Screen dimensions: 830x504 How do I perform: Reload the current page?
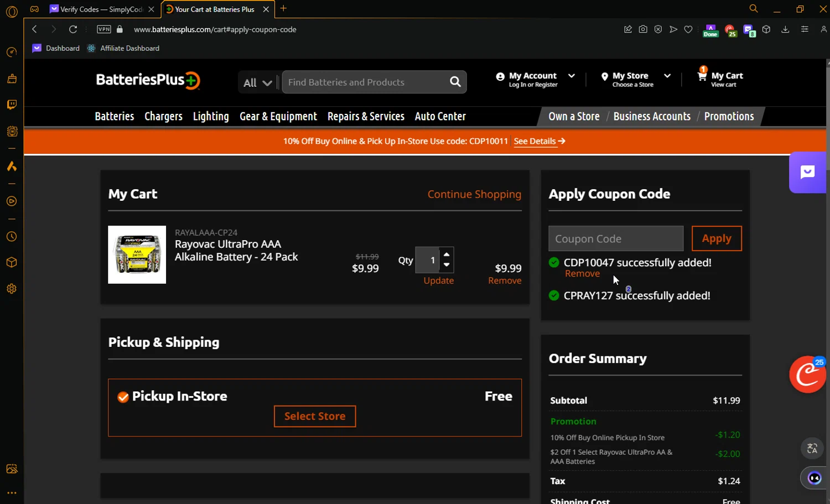coord(73,29)
